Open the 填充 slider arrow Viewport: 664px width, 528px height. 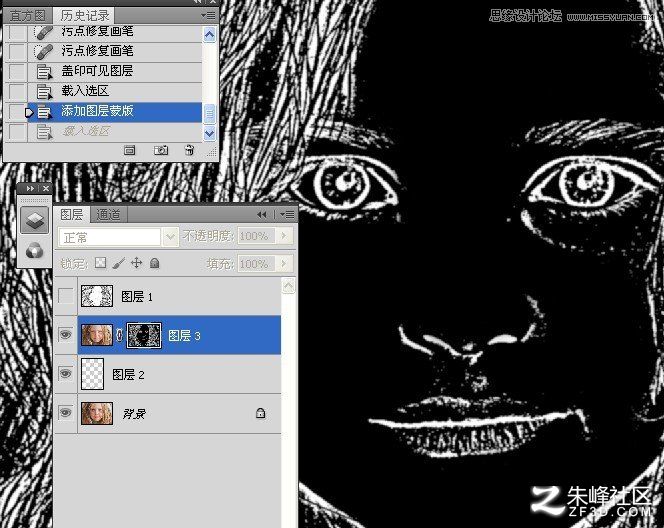(x=284, y=264)
